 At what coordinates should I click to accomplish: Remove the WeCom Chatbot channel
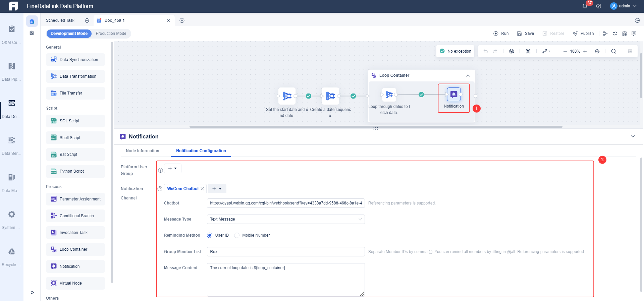tap(202, 189)
